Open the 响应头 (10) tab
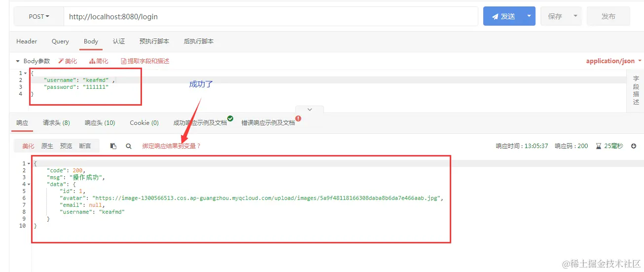This screenshot has height=272, width=644. tap(100, 123)
